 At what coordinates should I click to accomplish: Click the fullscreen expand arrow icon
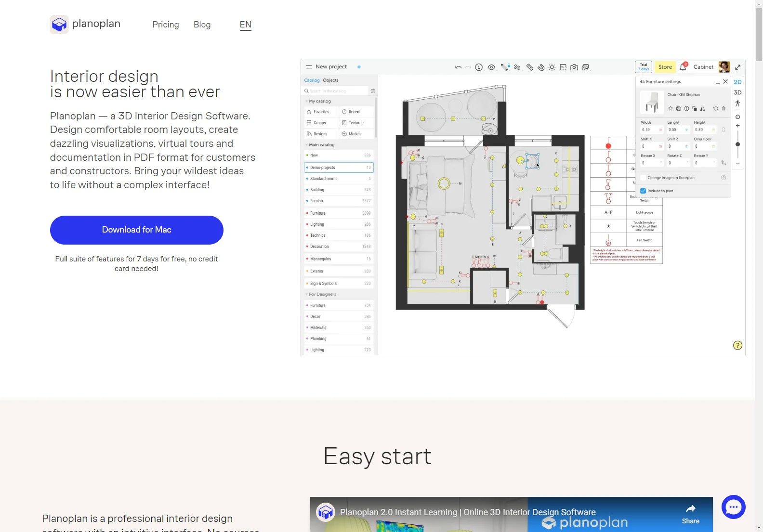(x=737, y=67)
